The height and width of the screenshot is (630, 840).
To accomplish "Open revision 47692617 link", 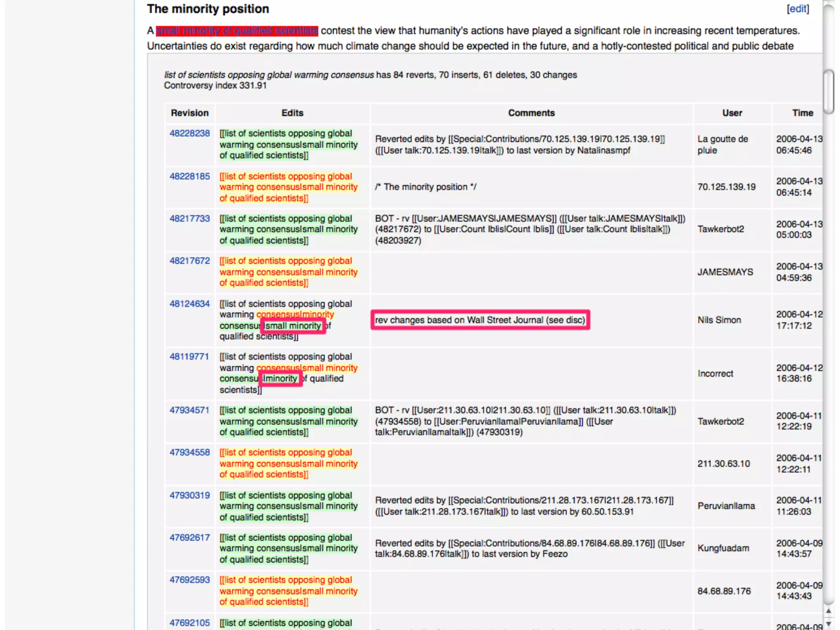I will (189, 538).
